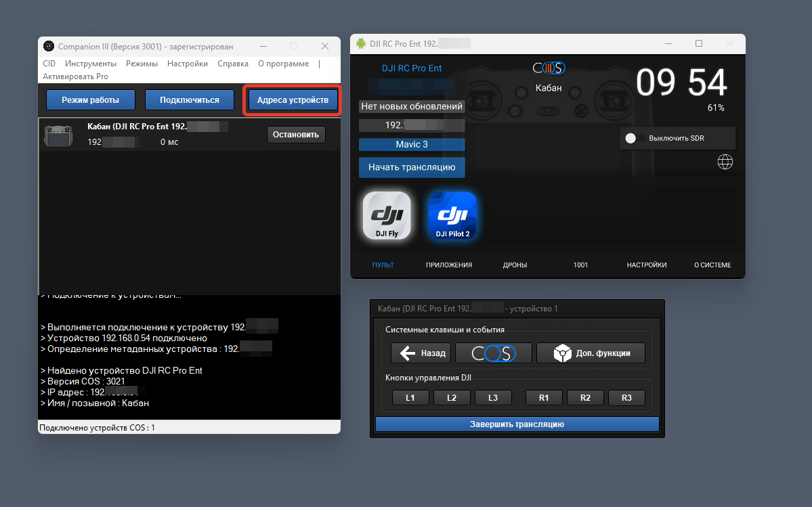The image size is (812, 507).
Task: Click the L3 DJI control button
Action: click(x=493, y=397)
